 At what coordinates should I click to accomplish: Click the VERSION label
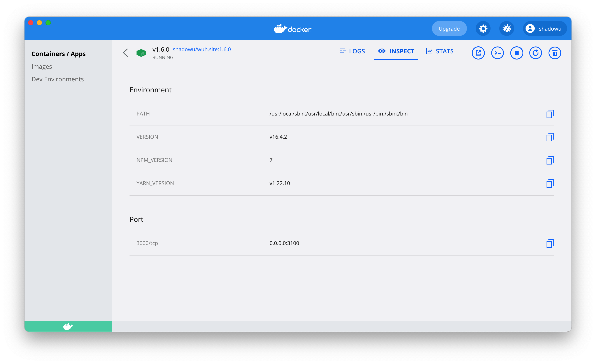click(147, 137)
